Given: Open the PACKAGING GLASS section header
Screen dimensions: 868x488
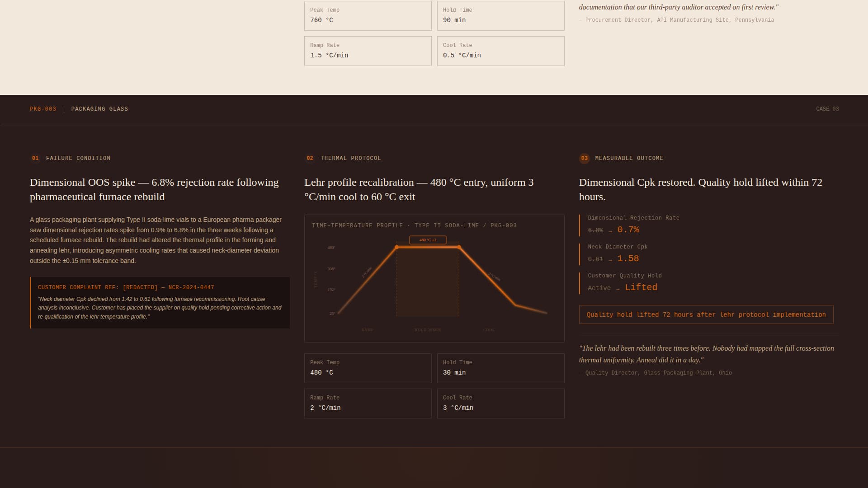Looking at the screenshot, I should pos(99,108).
